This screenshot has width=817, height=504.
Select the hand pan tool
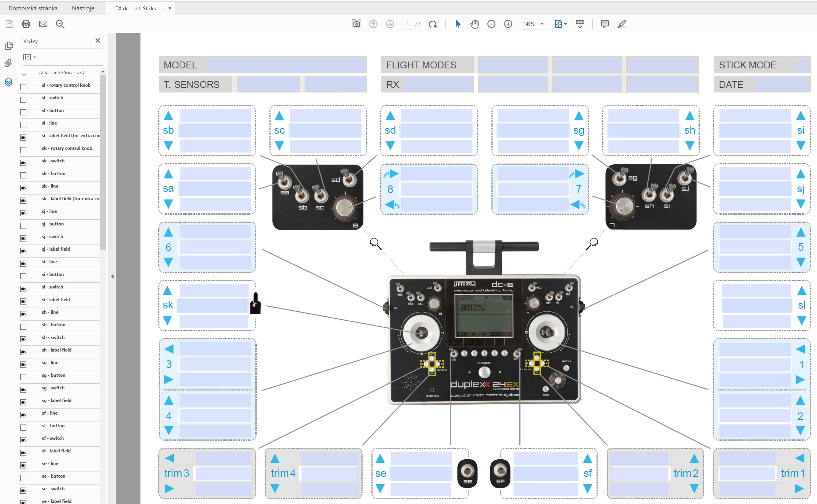coord(475,24)
